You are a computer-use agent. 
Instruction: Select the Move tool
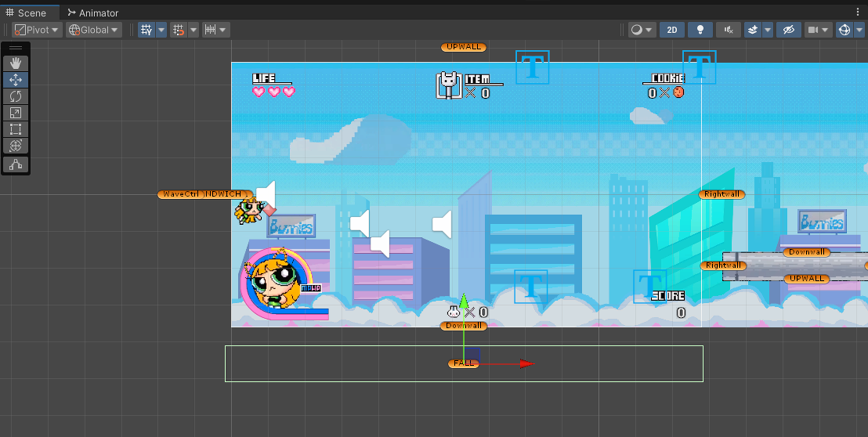click(x=16, y=80)
